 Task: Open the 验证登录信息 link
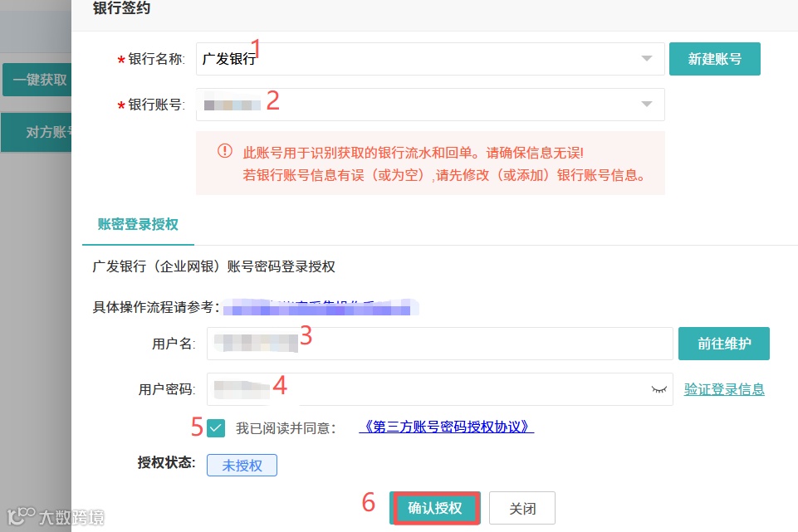(x=724, y=389)
